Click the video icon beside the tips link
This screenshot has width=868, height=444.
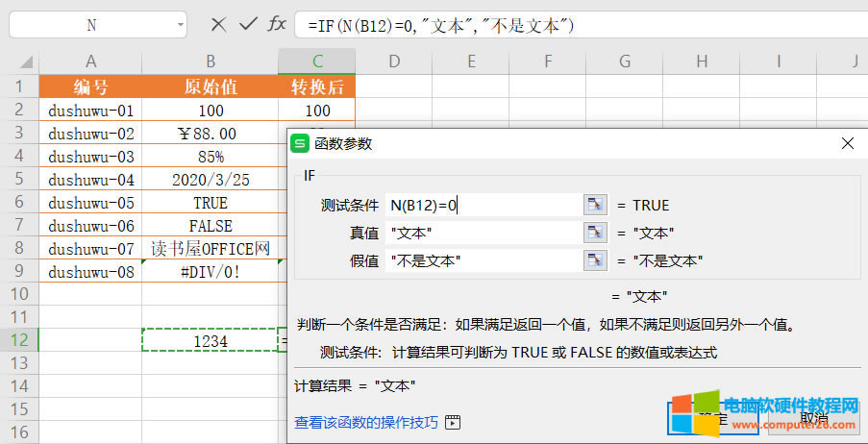pyautogui.click(x=453, y=422)
